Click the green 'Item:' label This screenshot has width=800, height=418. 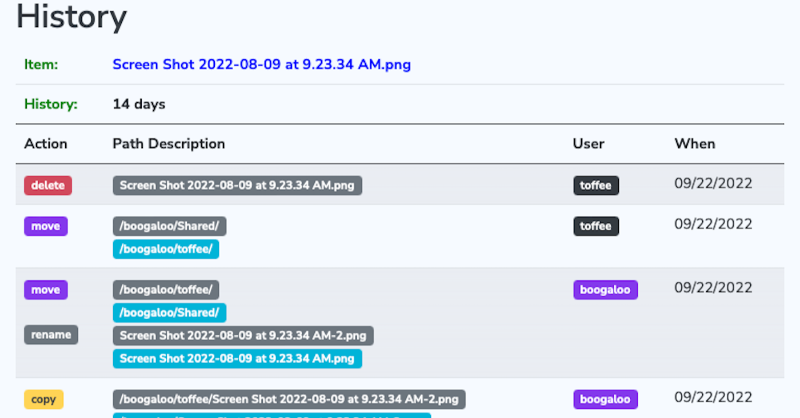pos(41,65)
